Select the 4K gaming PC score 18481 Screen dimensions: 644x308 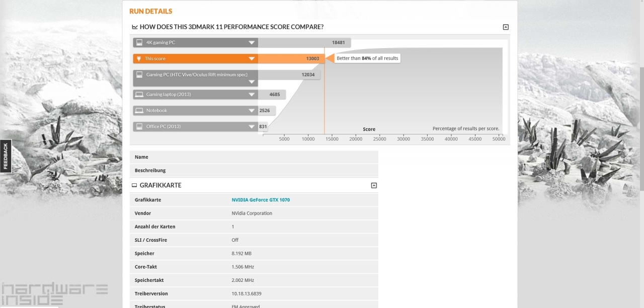pos(338,43)
